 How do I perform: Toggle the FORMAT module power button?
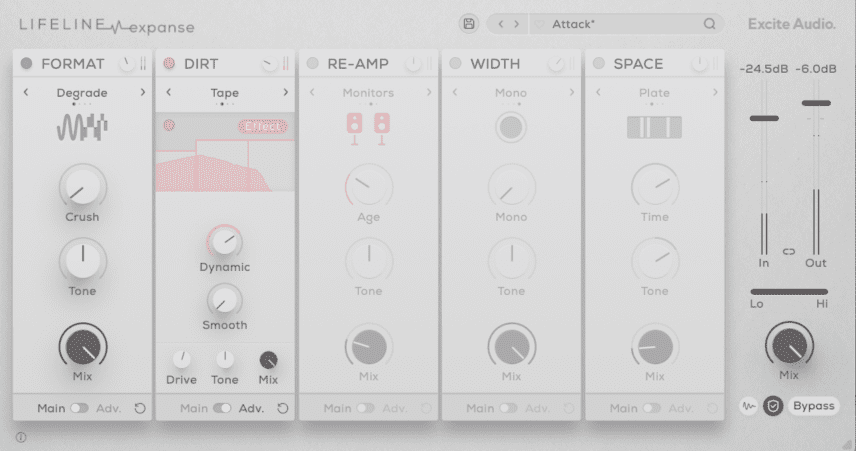(x=26, y=63)
